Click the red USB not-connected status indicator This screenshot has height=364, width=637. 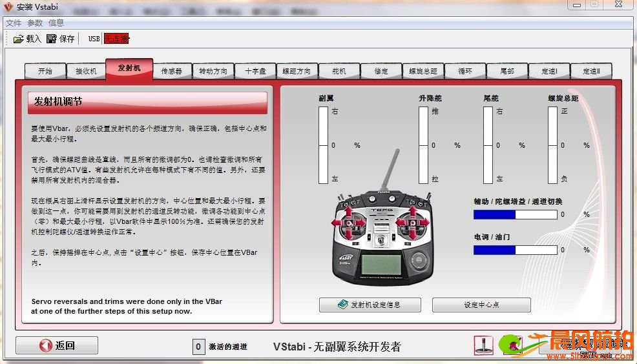tap(116, 39)
